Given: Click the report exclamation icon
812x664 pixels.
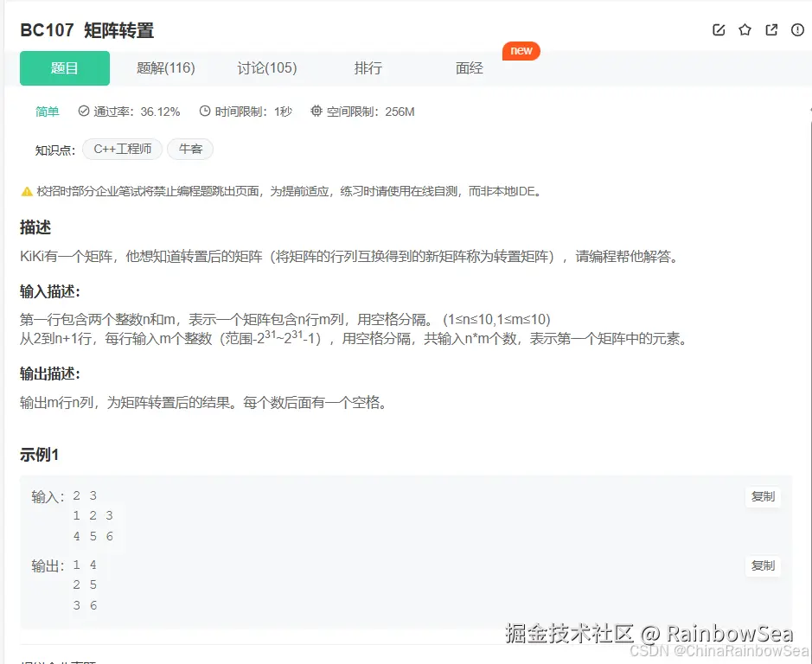Looking at the screenshot, I should click(x=796, y=29).
